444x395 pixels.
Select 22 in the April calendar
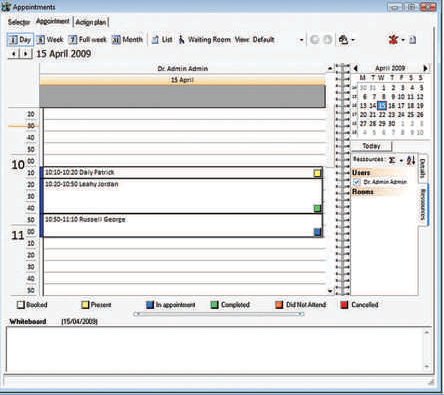pos(382,115)
